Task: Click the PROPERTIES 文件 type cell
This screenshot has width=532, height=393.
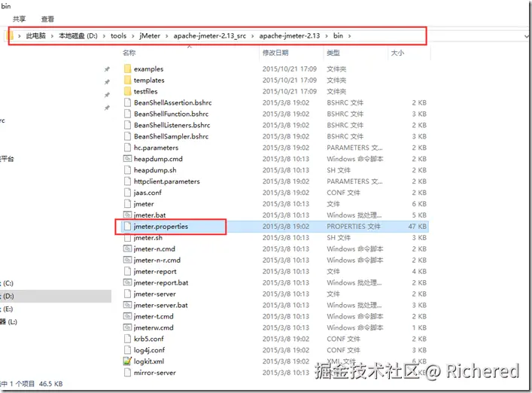Action: click(x=354, y=226)
